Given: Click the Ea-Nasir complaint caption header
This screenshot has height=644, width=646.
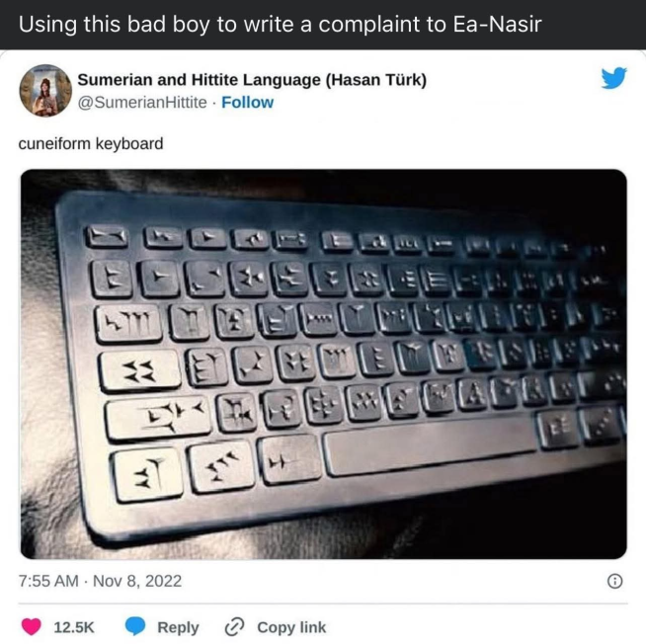Looking at the screenshot, I should [x=280, y=24].
